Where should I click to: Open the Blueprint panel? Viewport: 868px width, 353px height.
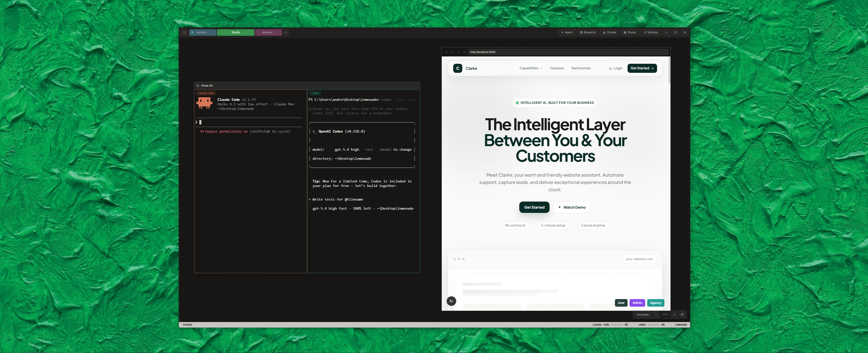point(588,32)
